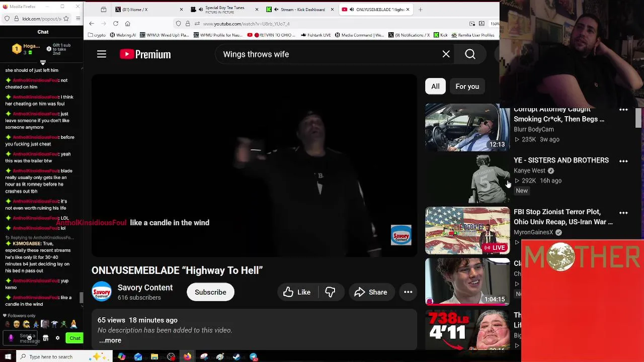The image size is (644, 362).
Task: Click the Hoga... top gifter badge
Action: [26, 49]
